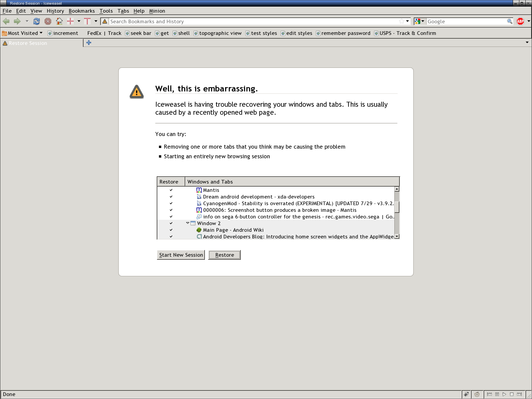Open the URL bar history dropdown arrow
This screenshot has width=532, height=399.
[x=407, y=21]
